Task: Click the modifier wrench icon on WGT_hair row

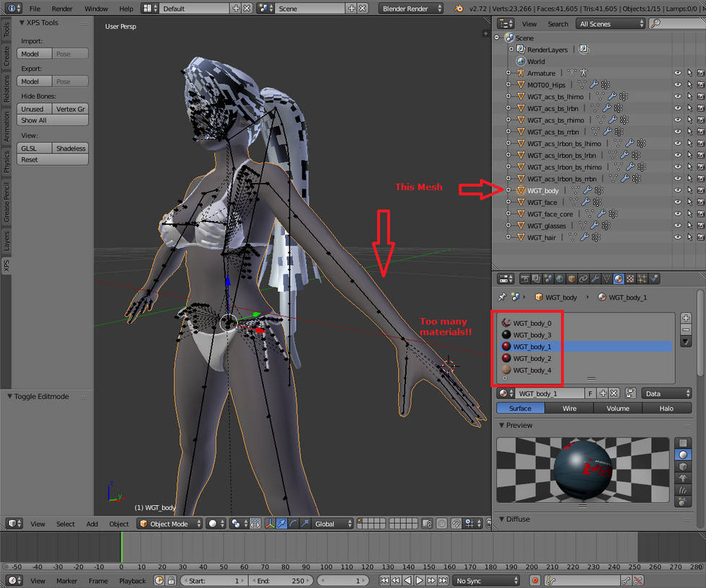Action: pyautogui.click(x=584, y=237)
